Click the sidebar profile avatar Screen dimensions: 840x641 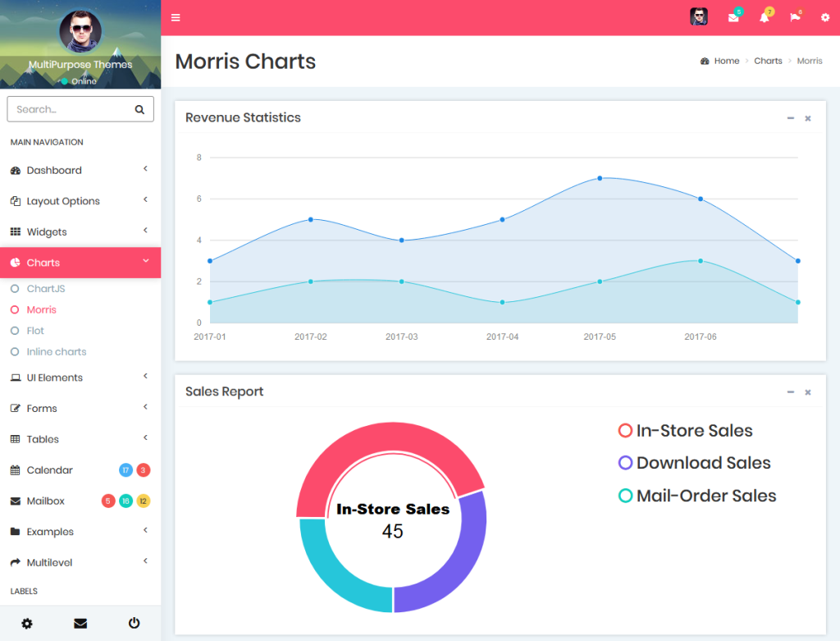tap(80, 32)
